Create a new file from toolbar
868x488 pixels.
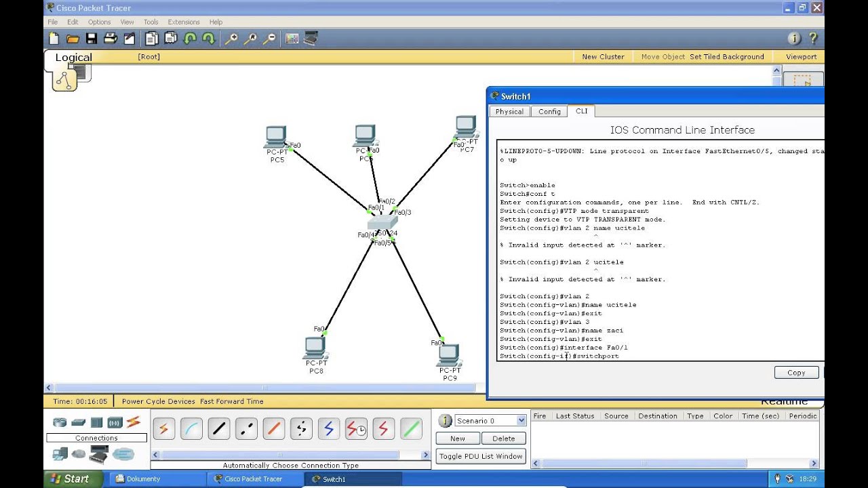coord(54,39)
